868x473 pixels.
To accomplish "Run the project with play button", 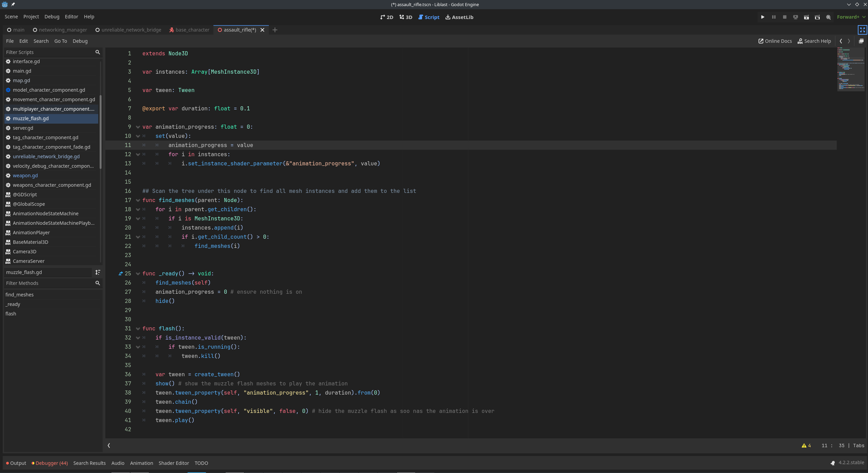I will (763, 17).
